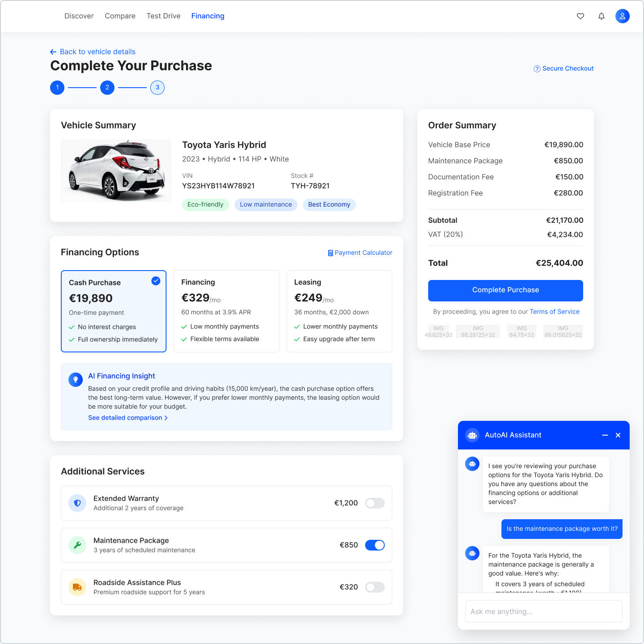Screen dimensions: 644x644
Task: Click the Roadside Assistance truck icon
Action: point(77,587)
